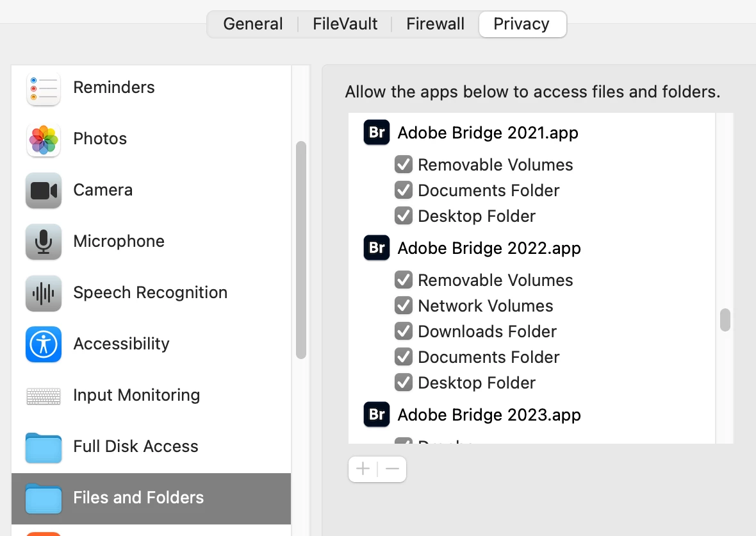
Task: Uncheck Desktop Folder for Bridge 2022
Action: click(x=404, y=382)
